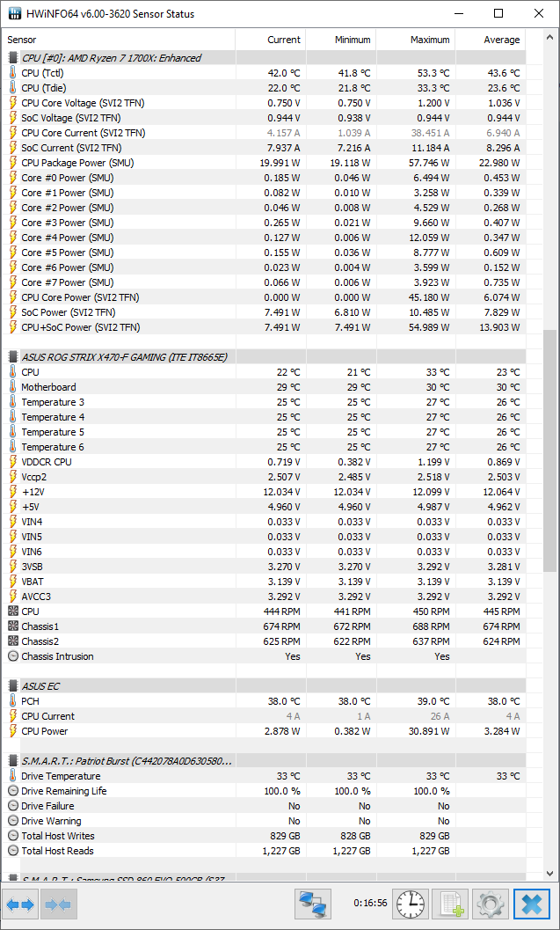Click the shrink layout arrows button

click(x=57, y=904)
